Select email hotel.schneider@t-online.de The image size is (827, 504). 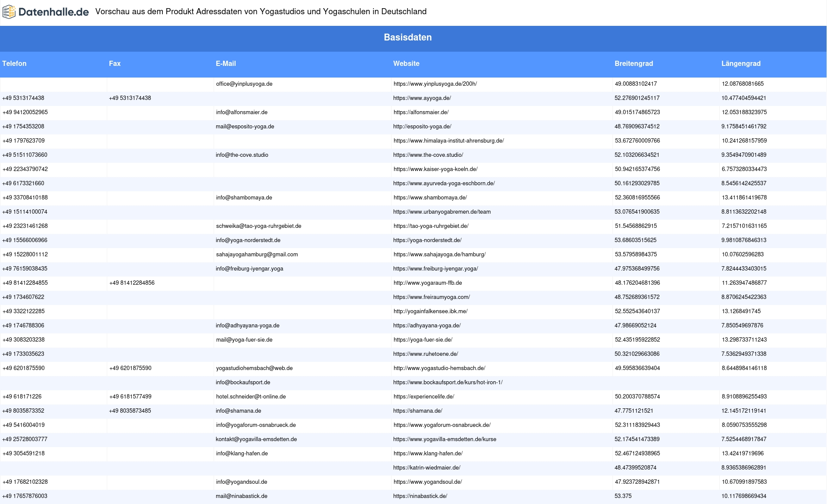click(251, 397)
